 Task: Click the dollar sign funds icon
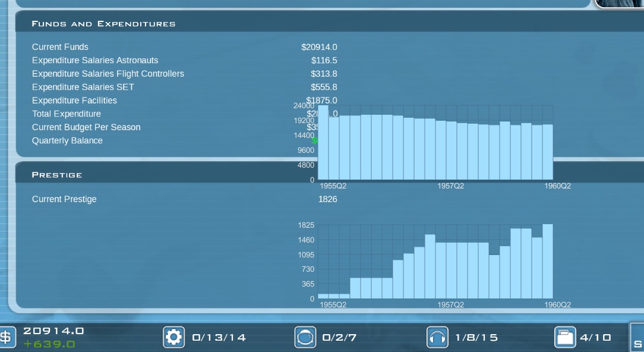coord(7,337)
